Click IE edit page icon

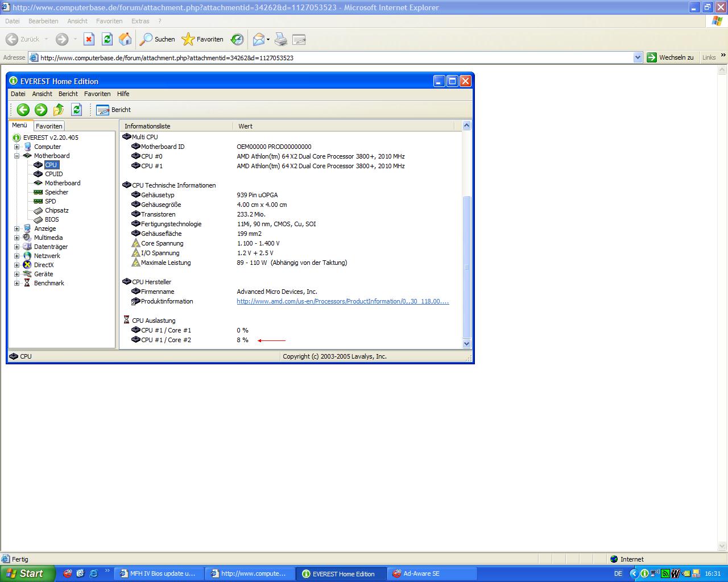click(x=299, y=39)
